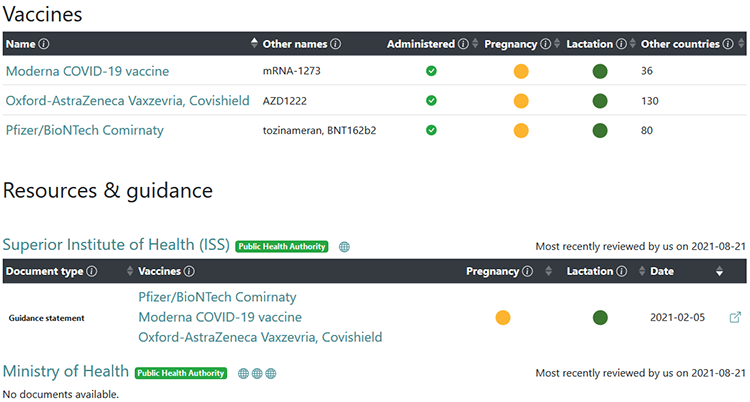Click info icon beside Other countries header
The image size is (750, 402).
pos(727,44)
